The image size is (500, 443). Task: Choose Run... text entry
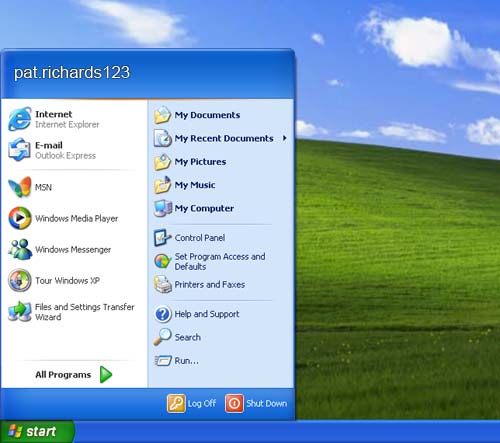[x=186, y=361]
